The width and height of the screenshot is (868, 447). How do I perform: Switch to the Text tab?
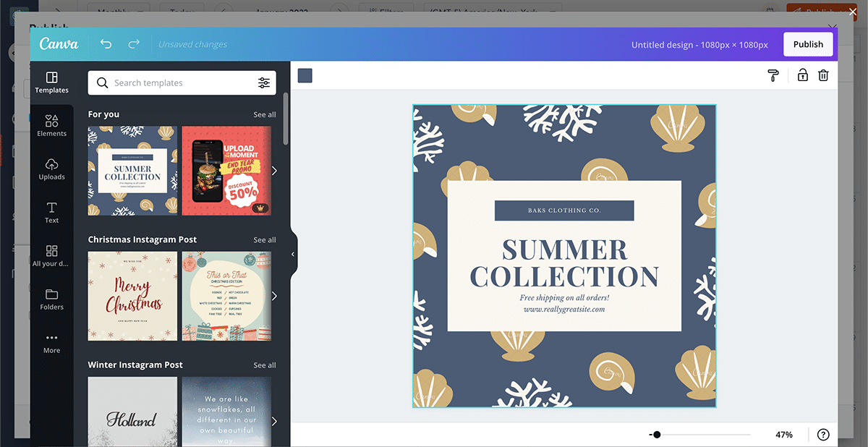[51, 212]
